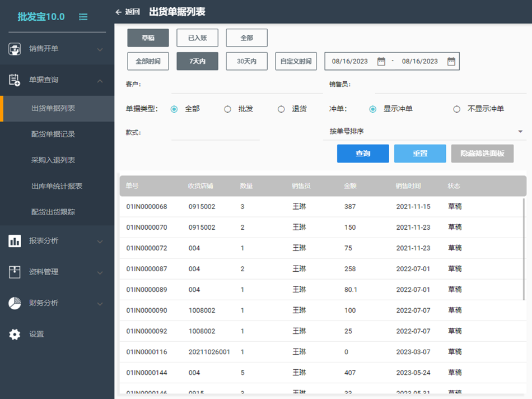Click the 销售时间 column header
Image resolution: width=532 pixels, height=399 pixels.
(408, 185)
